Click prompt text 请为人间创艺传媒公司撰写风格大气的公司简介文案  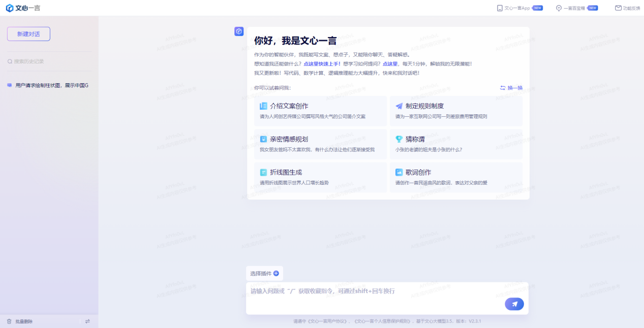313,117
